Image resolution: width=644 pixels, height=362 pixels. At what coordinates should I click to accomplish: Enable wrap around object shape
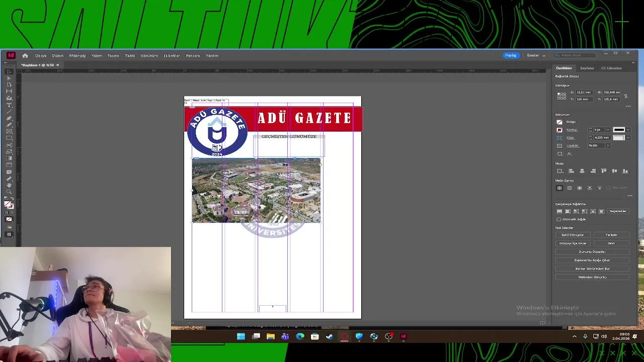(580, 188)
